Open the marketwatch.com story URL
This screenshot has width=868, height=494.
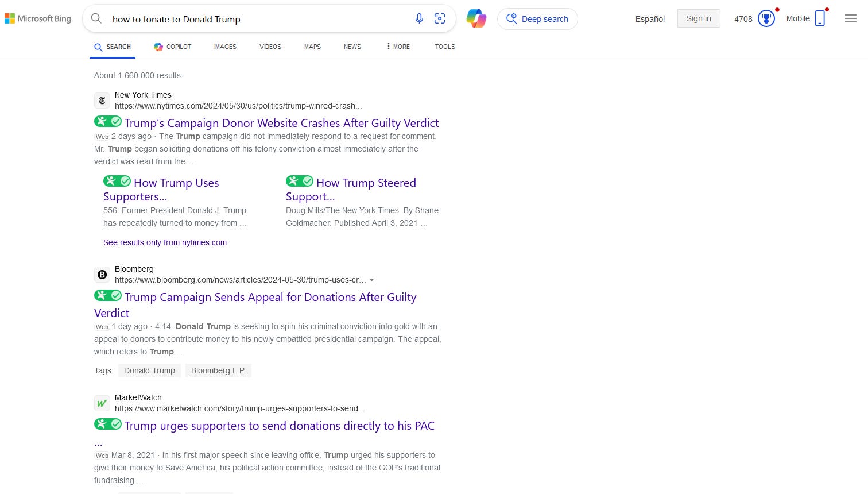coord(239,408)
